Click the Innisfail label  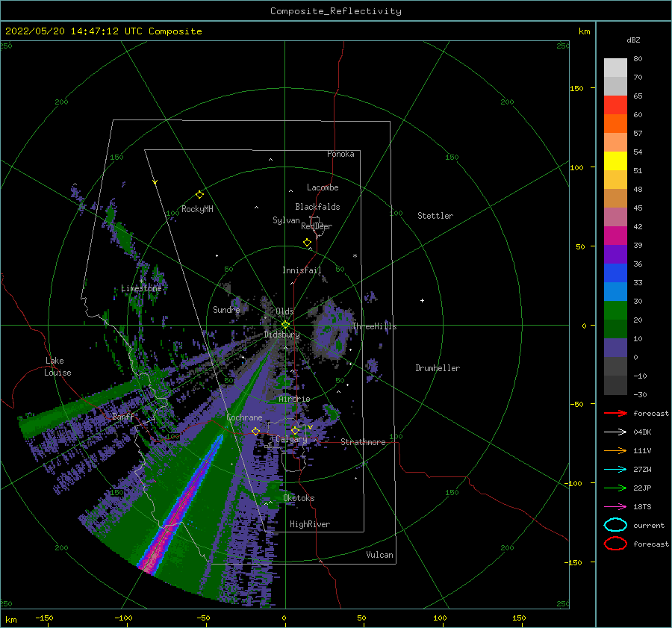pos(302,270)
